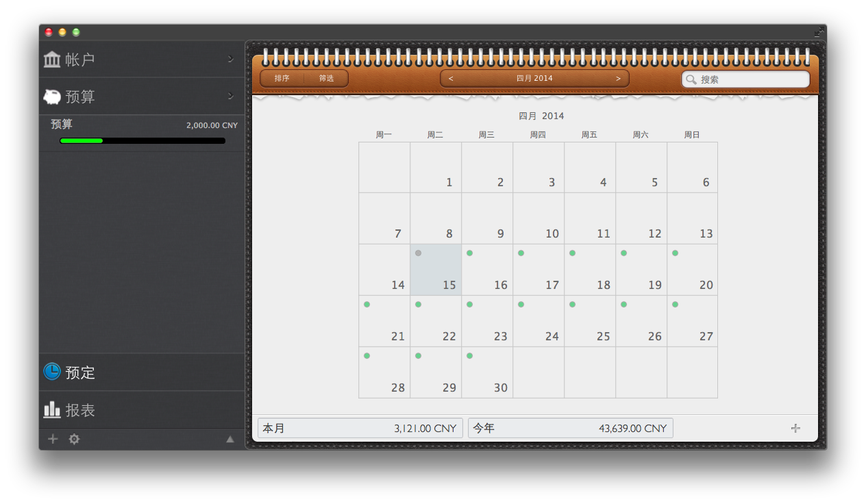Viewport: 866px width, 504px height.
Task: Click the green dot on day 24
Action: point(521,305)
